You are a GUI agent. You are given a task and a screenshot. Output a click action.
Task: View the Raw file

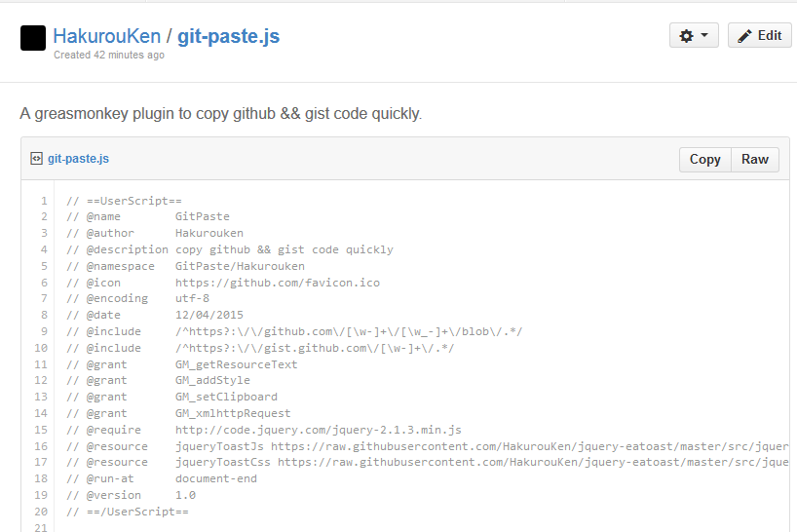coord(755,159)
